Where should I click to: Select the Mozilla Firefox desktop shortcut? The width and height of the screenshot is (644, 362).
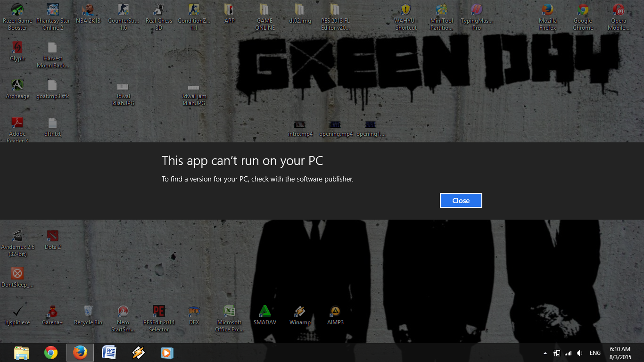[547, 17]
